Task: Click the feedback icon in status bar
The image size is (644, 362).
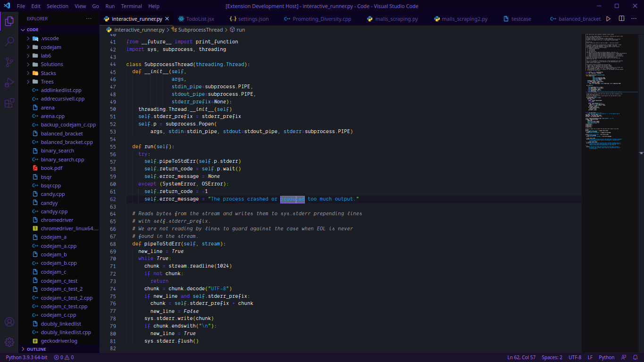Action: (x=624, y=357)
